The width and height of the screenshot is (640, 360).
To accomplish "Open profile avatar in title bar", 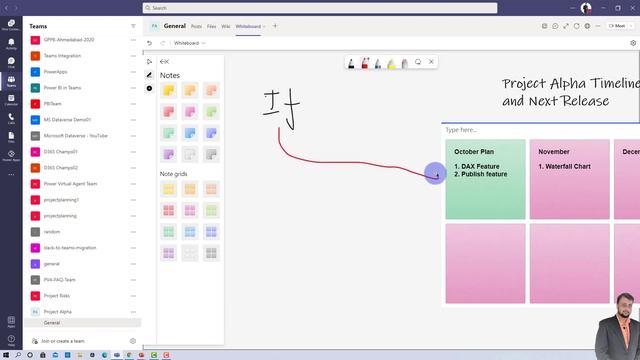I will (x=586, y=8).
